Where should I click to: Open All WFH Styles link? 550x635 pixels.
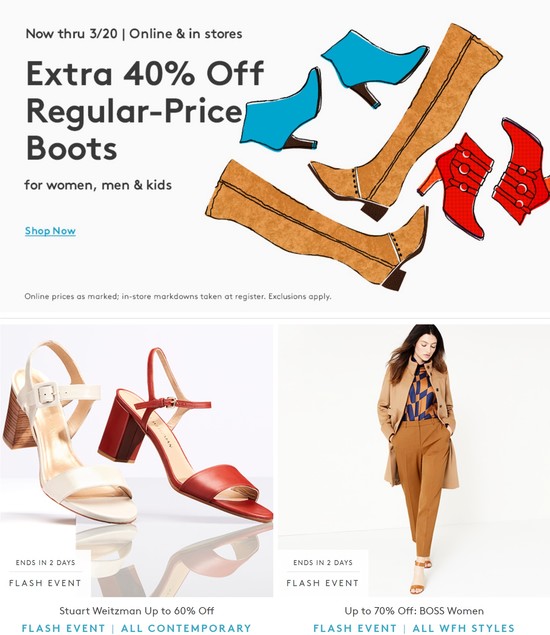pos(464,628)
